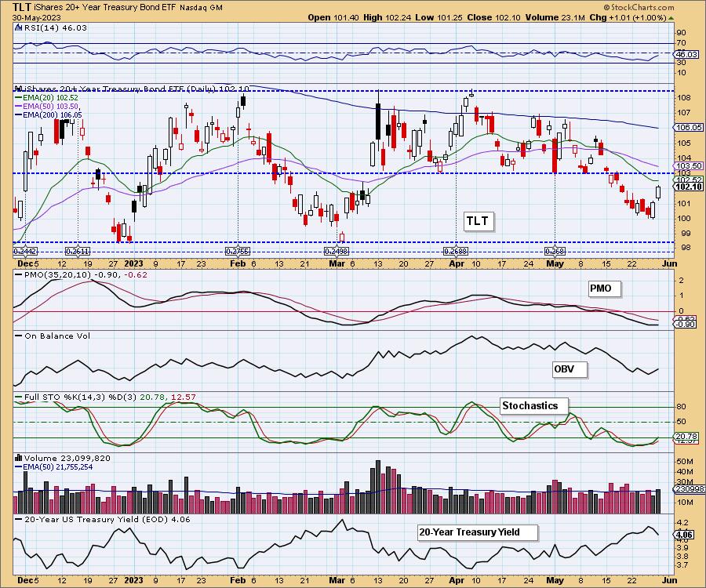Click the 0.2688 cycle marker label
Viewport: 706px width, 588px height.
click(456, 251)
